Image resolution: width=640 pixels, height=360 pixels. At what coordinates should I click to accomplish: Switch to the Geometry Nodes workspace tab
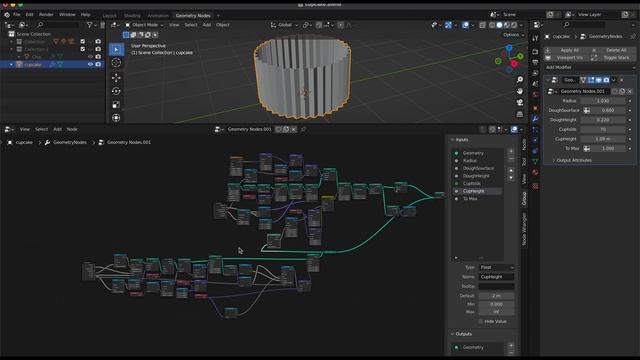point(193,16)
